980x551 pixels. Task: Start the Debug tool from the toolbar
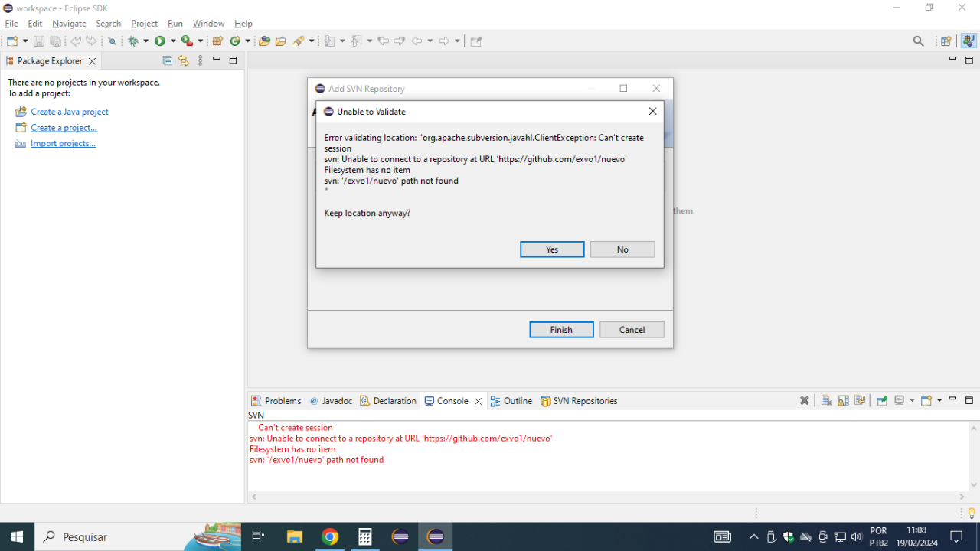(135, 41)
